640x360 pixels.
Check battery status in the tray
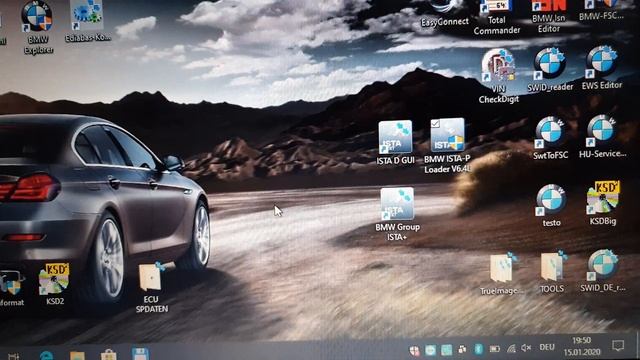495,349
